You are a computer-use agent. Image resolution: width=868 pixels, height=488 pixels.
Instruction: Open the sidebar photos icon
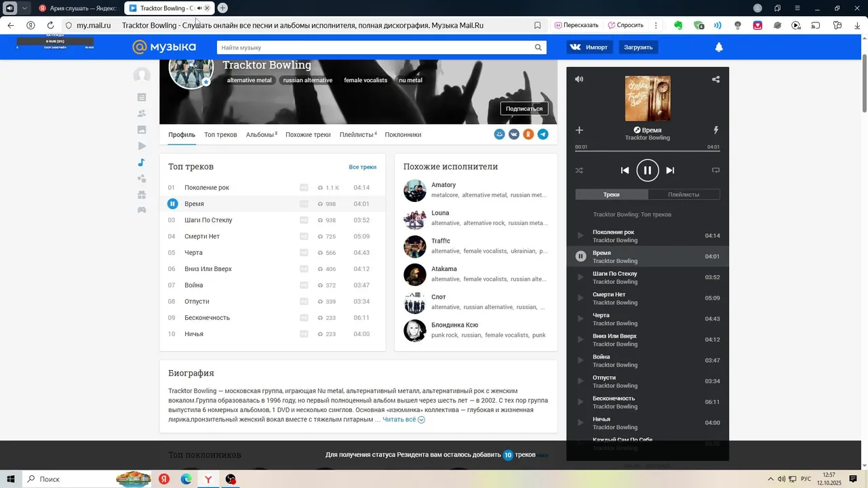pyautogui.click(x=142, y=130)
